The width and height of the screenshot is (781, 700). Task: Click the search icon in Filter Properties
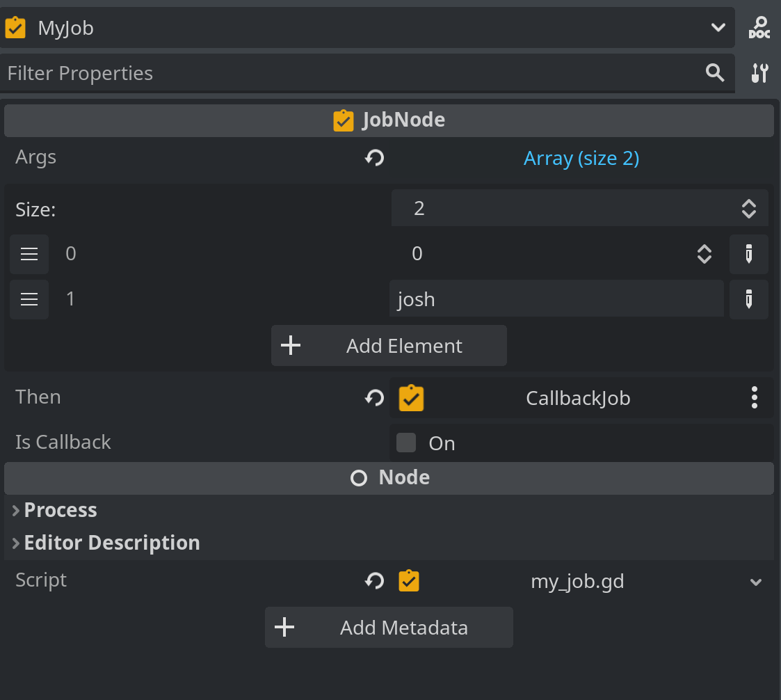pos(715,73)
